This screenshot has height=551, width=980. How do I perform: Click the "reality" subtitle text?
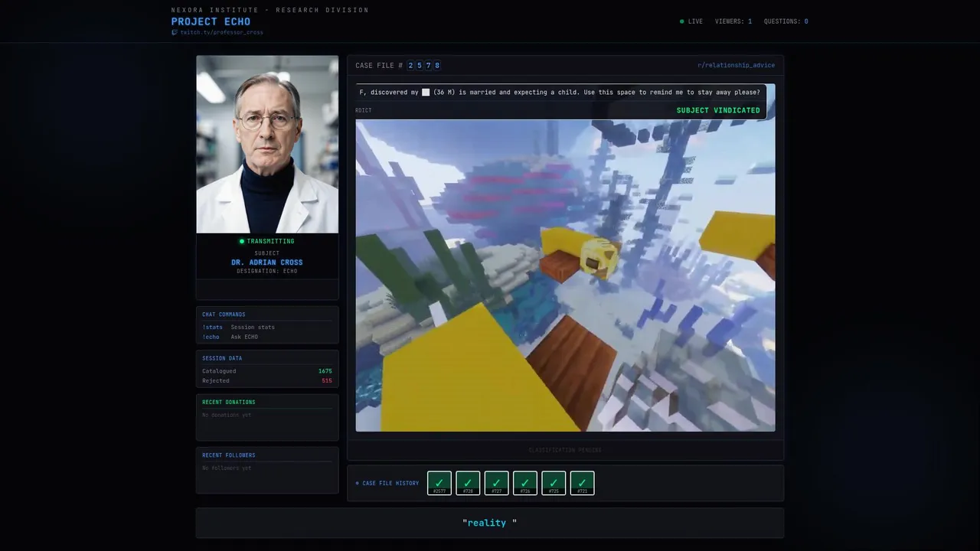490,523
